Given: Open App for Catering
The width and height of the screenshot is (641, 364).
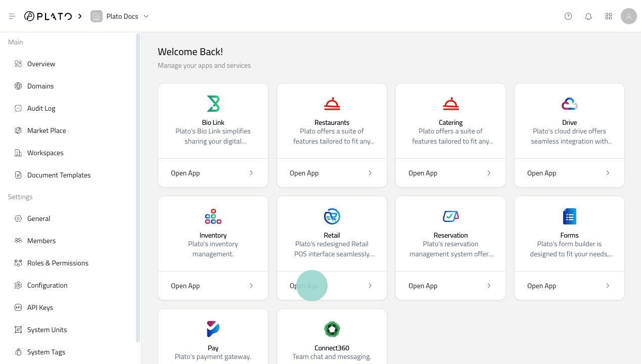Looking at the screenshot, I should pos(451,173).
